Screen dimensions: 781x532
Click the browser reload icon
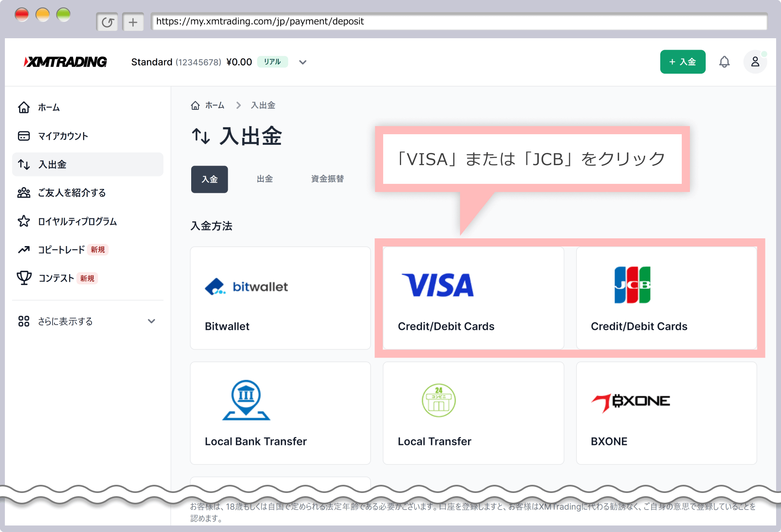[x=107, y=22]
